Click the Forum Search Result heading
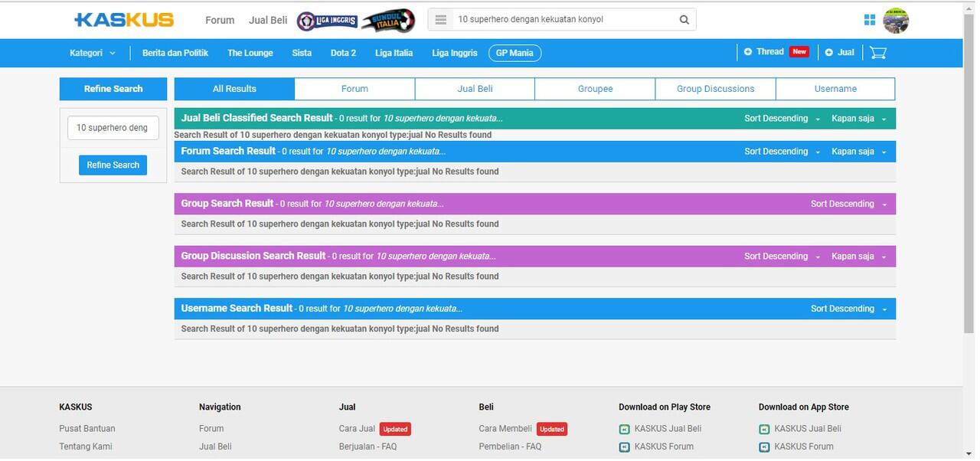The image size is (980, 461). pos(228,151)
